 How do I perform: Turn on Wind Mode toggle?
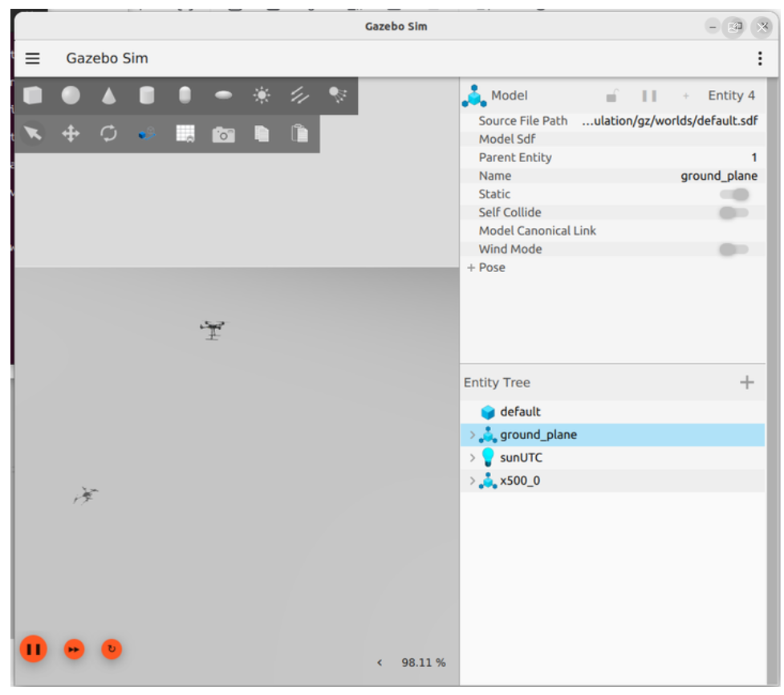(x=734, y=250)
